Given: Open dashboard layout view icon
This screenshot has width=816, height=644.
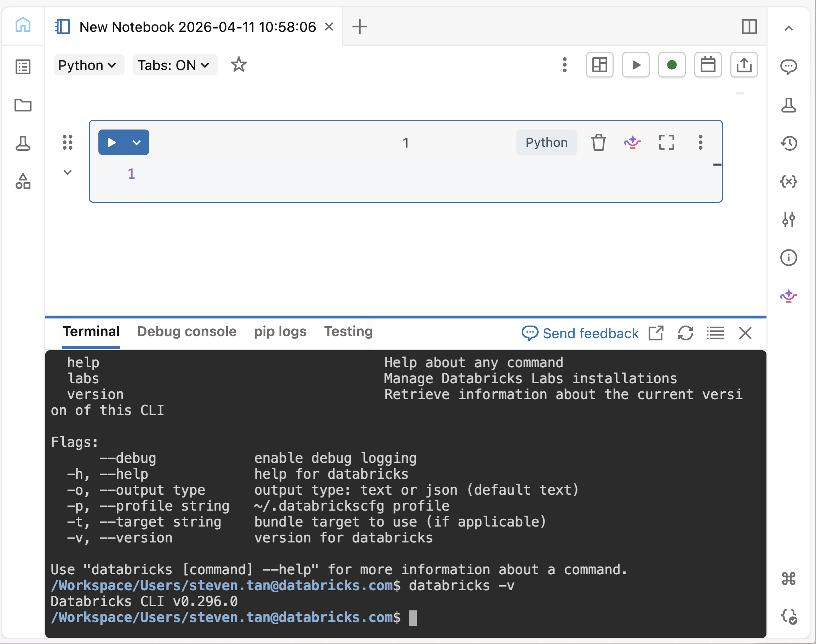Looking at the screenshot, I should 599,65.
